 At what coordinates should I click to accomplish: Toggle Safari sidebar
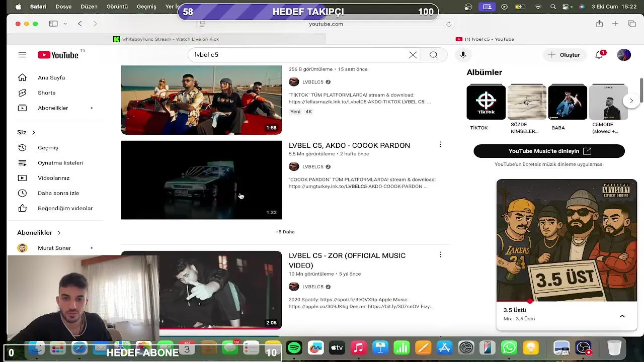(x=53, y=24)
